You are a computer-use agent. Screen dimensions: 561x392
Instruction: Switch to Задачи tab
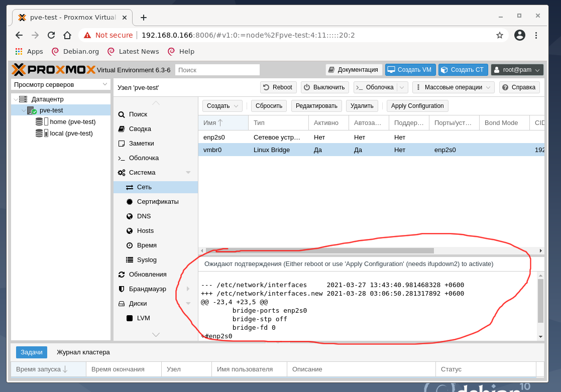[32, 352]
